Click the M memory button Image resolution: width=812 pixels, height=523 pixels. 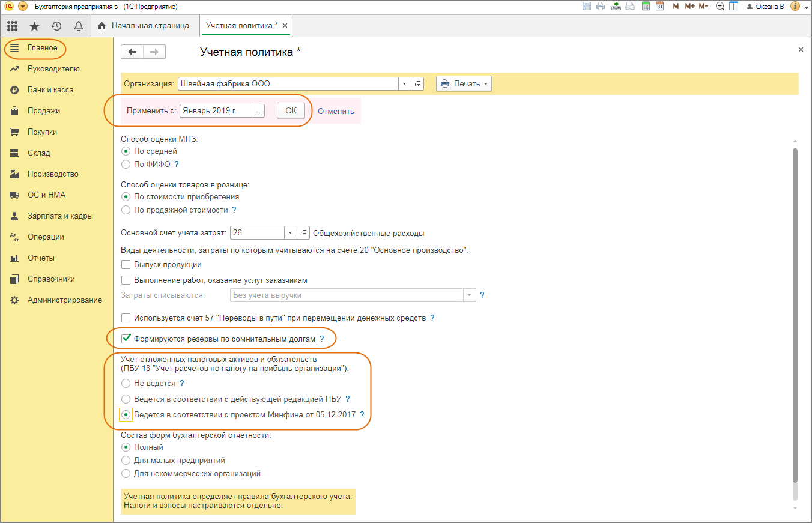pos(676,7)
